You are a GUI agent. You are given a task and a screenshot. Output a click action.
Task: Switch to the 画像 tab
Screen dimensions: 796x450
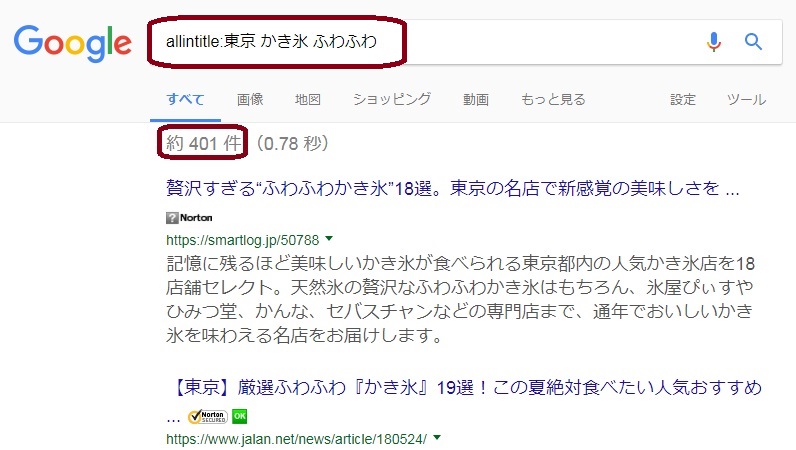tap(250, 100)
